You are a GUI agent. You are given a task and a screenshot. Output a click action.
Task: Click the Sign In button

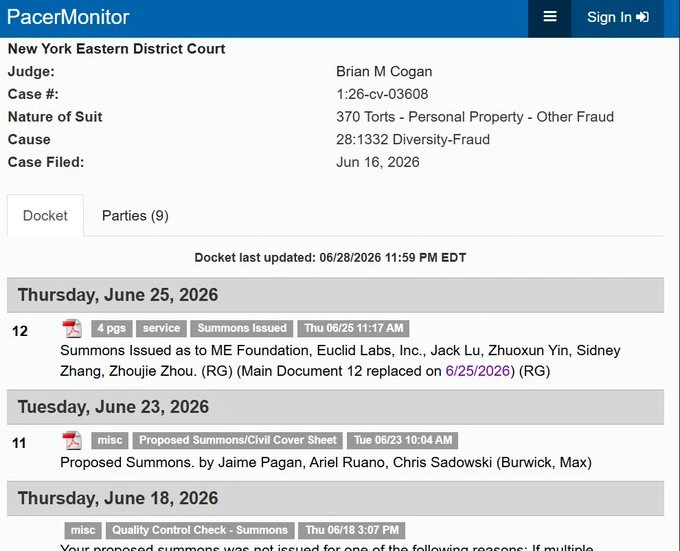pos(618,17)
